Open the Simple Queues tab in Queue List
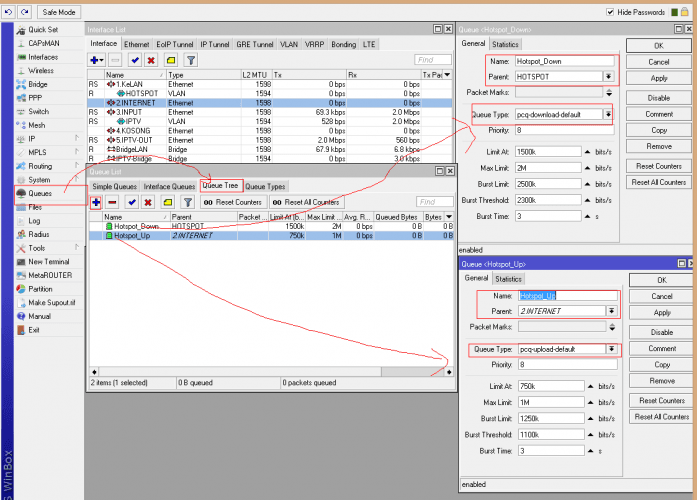Viewport: 697px width, 500px height. pyautogui.click(x=114, y=187)
